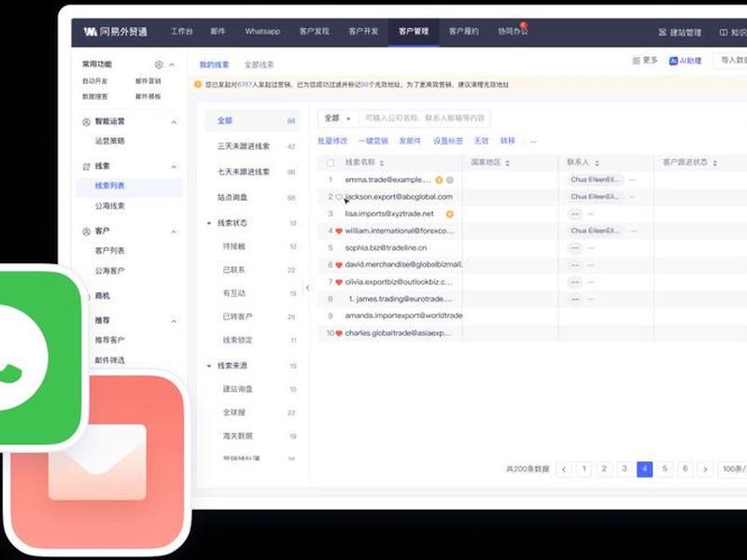Sort by 线索名称 column arrows
747x560 pixels.
point(382,162)
